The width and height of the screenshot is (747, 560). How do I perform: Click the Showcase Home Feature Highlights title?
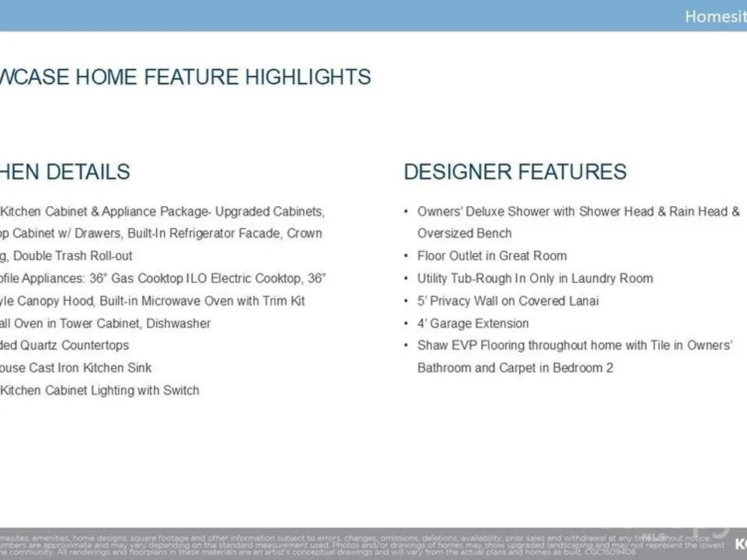(x=185, y=77)
